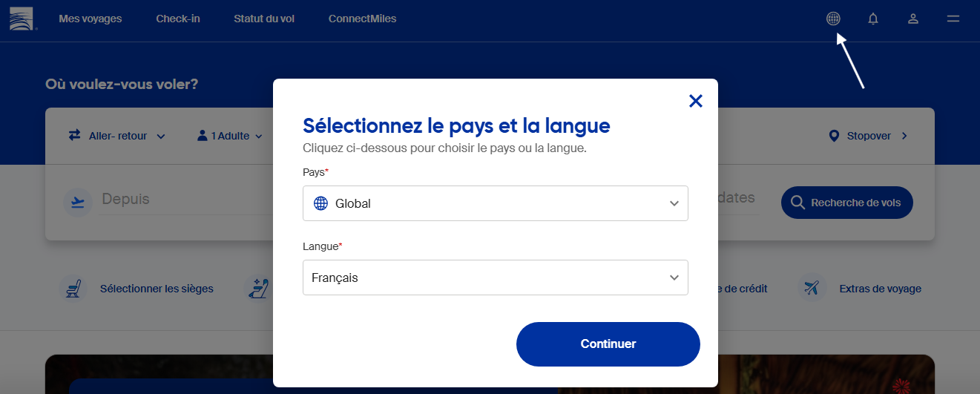Expand the Pays dropdown showing Global
The height and width of the screenshot is (394, 980).
click(x=495, y=203)
